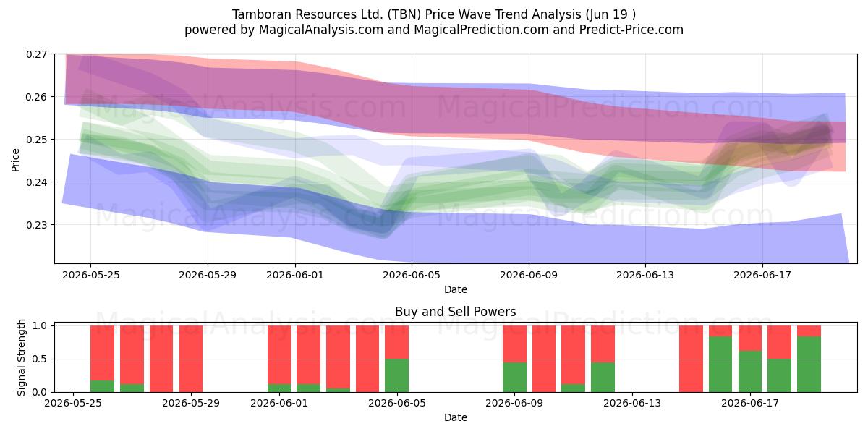Click the 'Price' y-axis label
This screenshot has height=434, width=868.
pos(16,159)
